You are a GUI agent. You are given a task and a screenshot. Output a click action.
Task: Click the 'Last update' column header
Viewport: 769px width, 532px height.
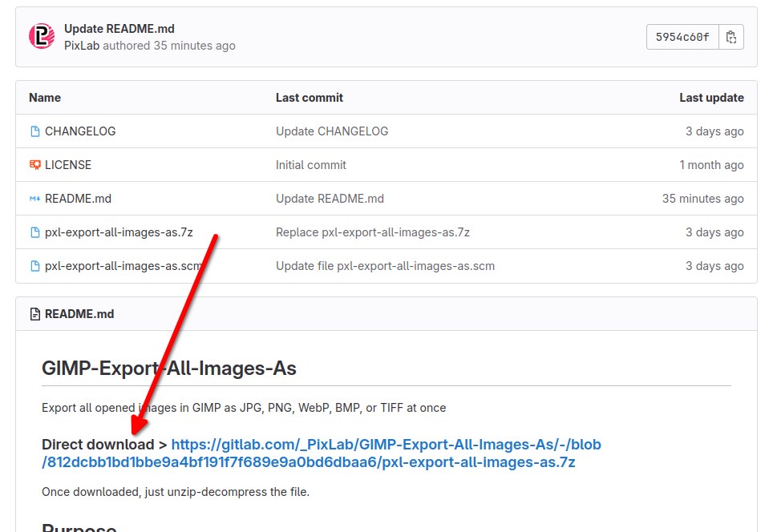click(711, 98)
